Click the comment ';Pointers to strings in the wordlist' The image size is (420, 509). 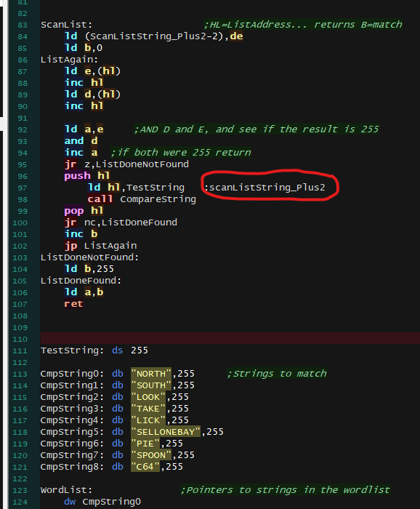[286, 490]
